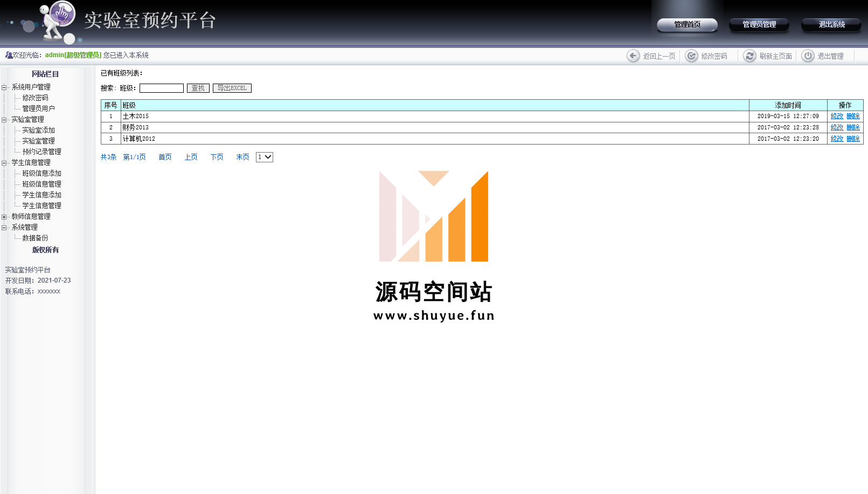Go to 末页 in pagination
This screenshot has height=494, width=868.
click(242, 157)
